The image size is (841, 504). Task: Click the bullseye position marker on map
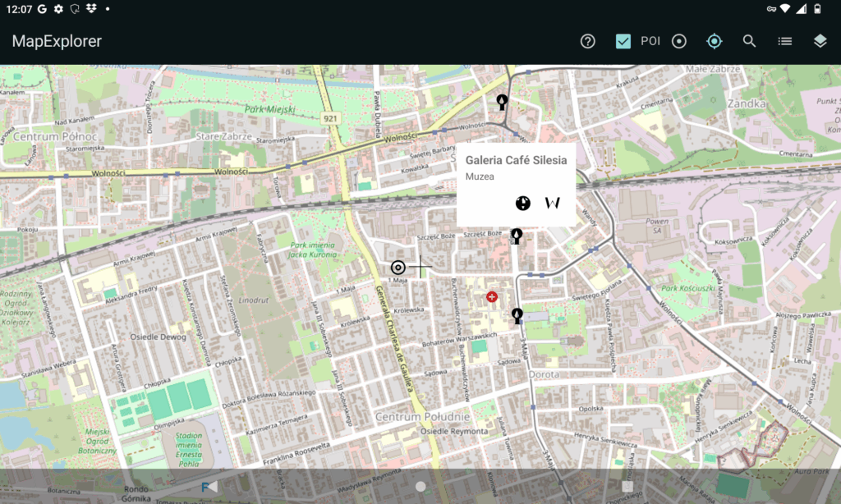point(398,267)
